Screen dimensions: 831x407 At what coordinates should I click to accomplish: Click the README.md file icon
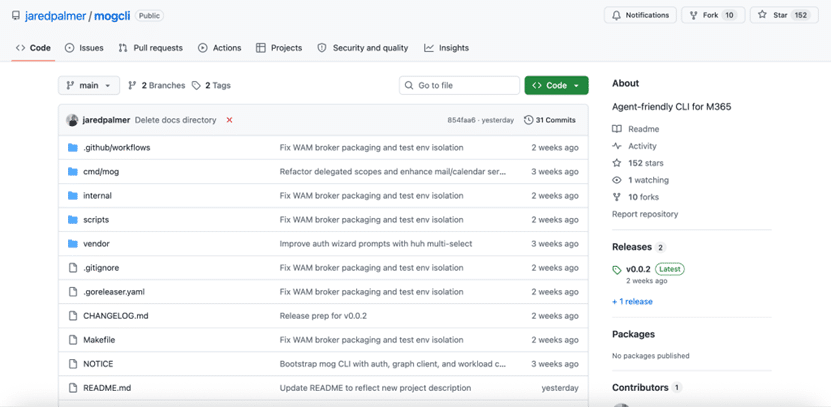coord(72,388)
